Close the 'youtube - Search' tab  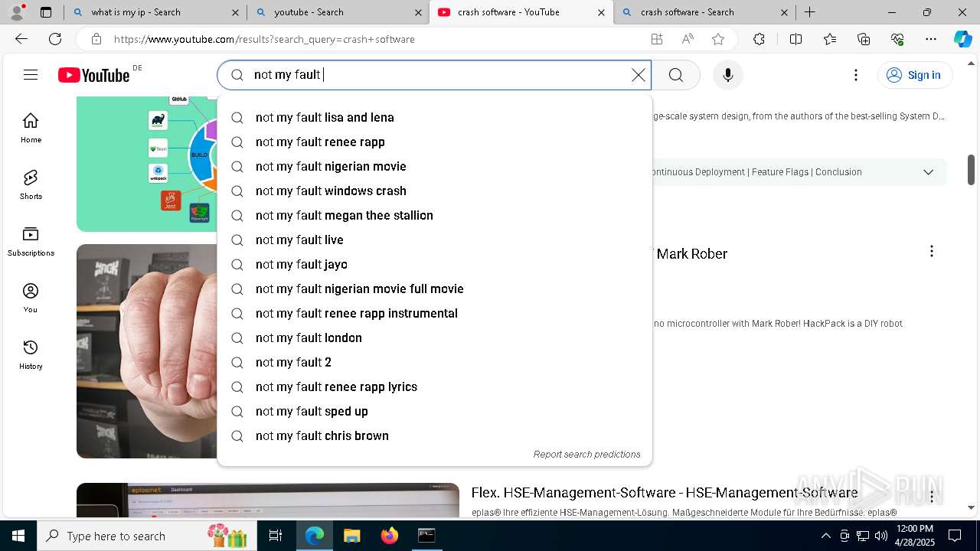coord(418,12)
